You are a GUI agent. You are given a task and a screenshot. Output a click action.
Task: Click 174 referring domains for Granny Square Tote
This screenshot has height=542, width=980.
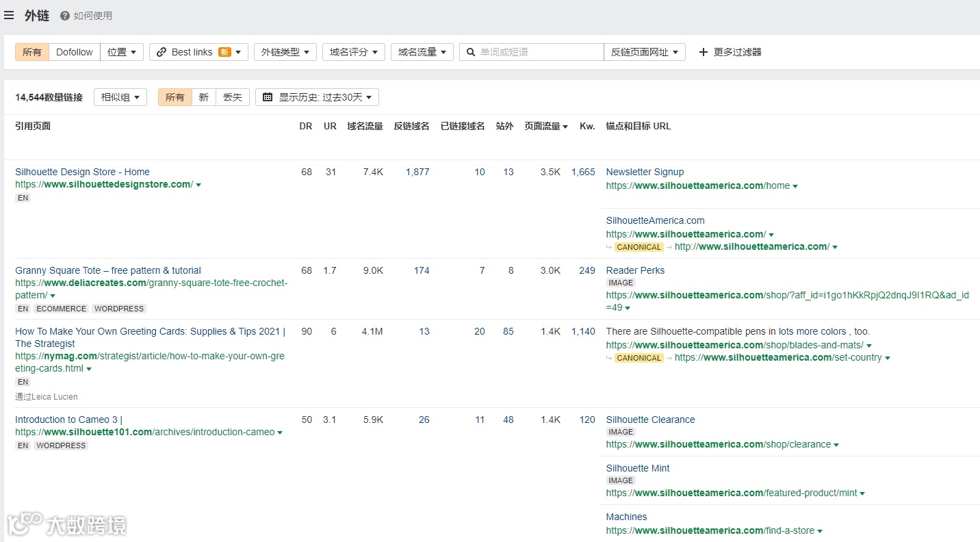pyautogui.click(x=422, y=270)
